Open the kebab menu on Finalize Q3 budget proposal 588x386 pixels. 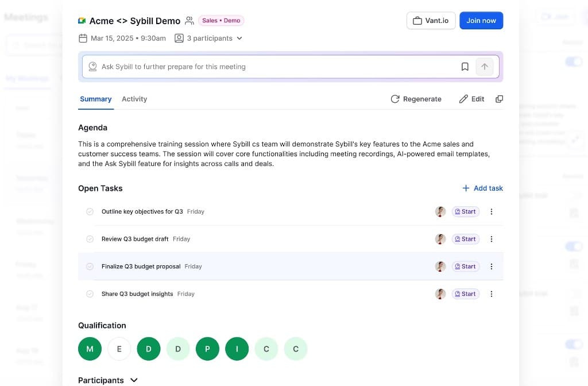(x=492, y=266)
